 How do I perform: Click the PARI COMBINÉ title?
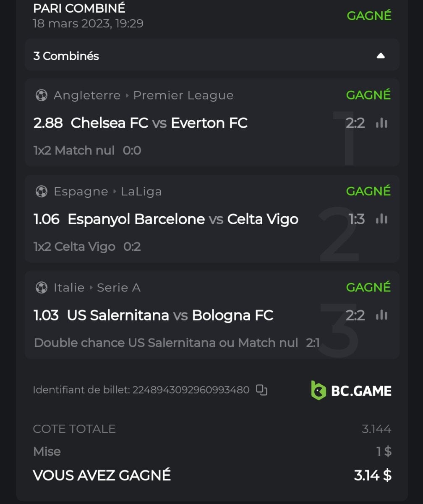tap(79, 8)
